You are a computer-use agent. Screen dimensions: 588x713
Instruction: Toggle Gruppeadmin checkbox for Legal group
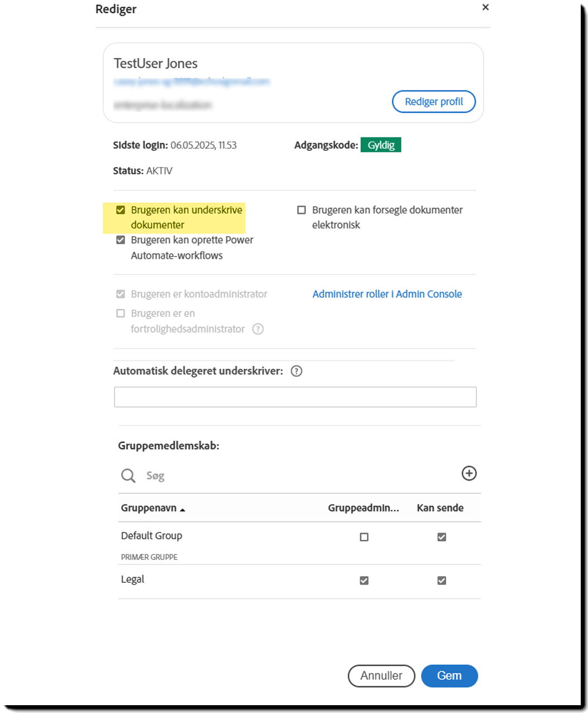click(364, 581)
